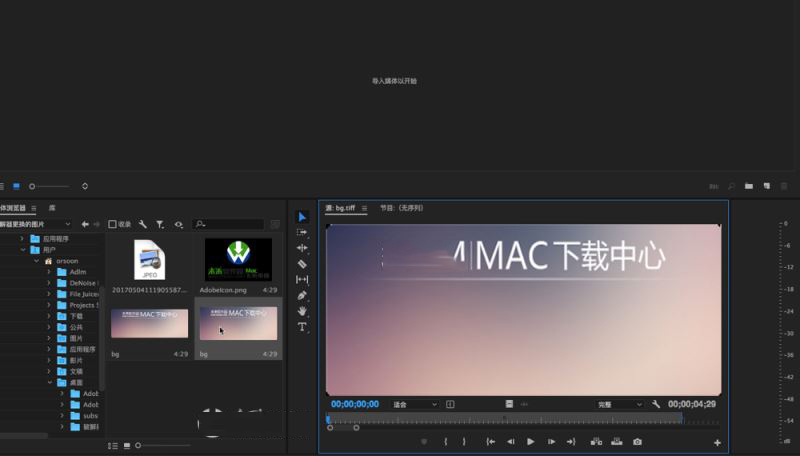Play the source clip
The image size is (800, 456).
tap(531, 442)
